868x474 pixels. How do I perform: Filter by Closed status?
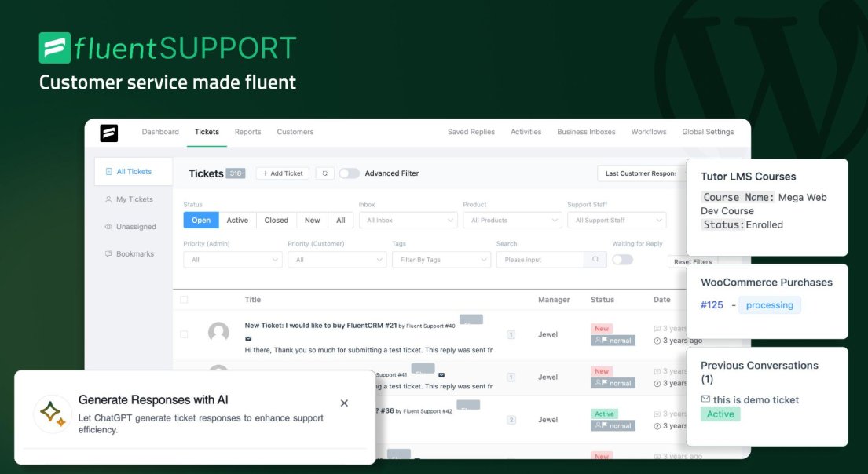277,221
